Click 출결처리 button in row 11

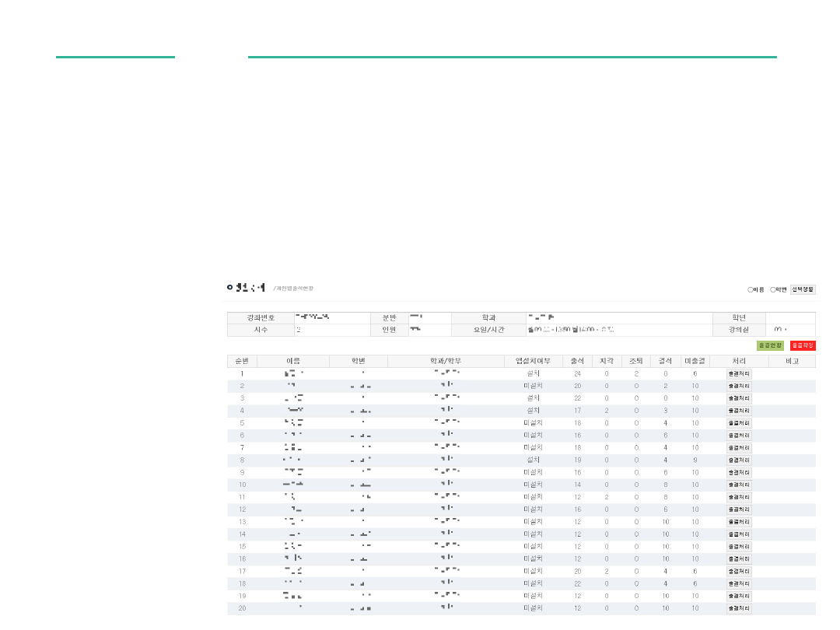tap(739, 497)
